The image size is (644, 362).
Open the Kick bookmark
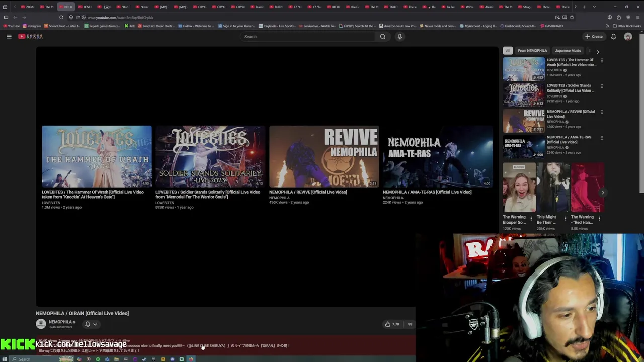(x=129, y=26)
